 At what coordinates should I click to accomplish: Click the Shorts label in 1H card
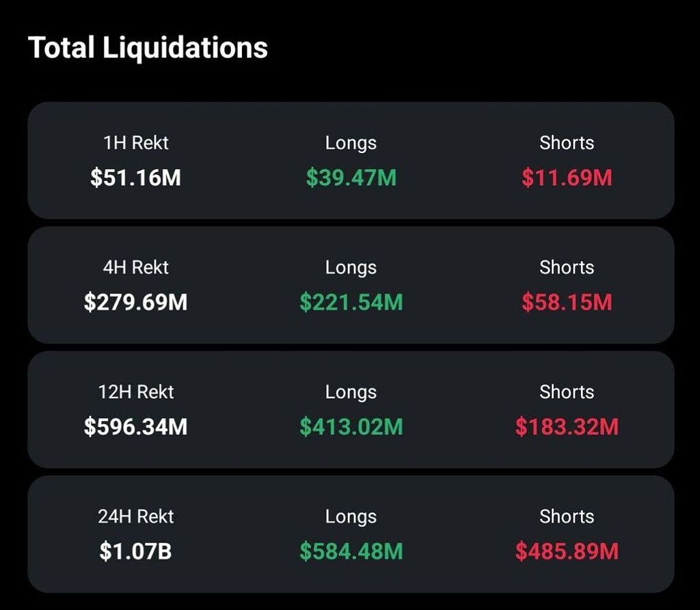[567, 143]
